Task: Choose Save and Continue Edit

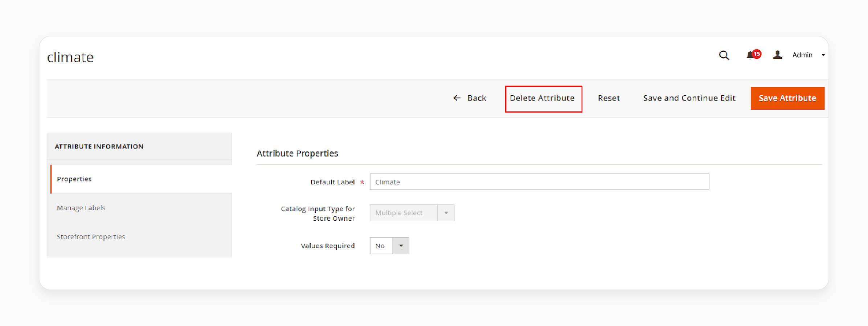Action: point(689,98)
